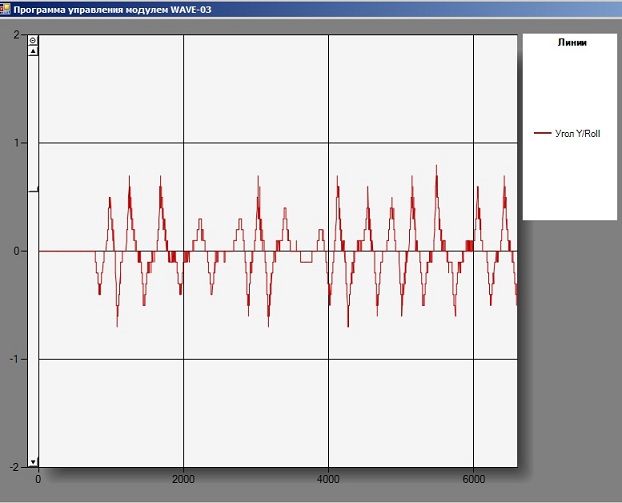The image size is (622, 503).
Task: Click the Линии legend header
Action: coord(572,44)
